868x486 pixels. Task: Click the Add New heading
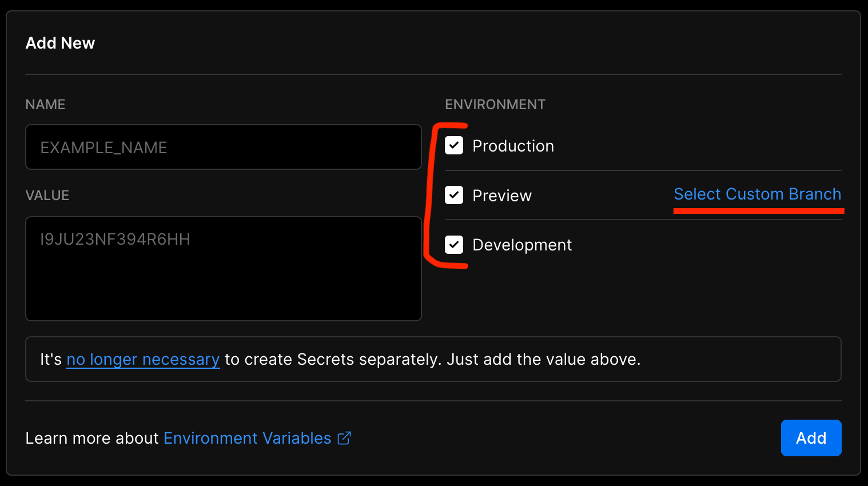click(59, 42)
